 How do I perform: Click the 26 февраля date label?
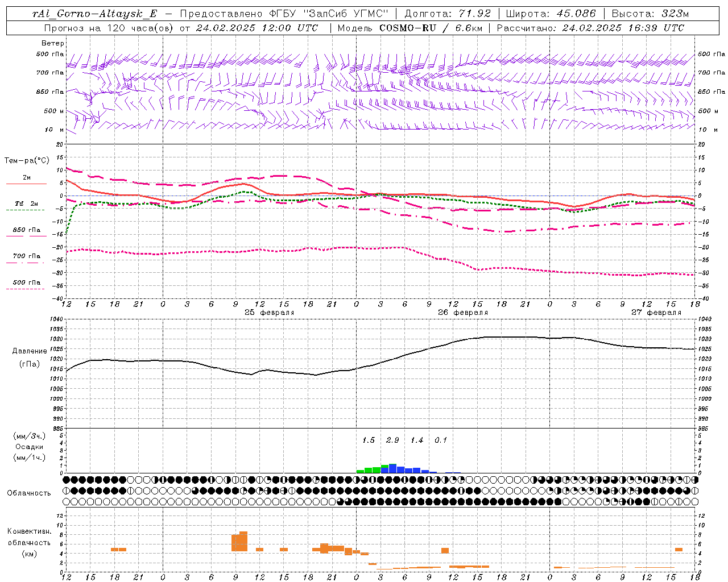463,313
